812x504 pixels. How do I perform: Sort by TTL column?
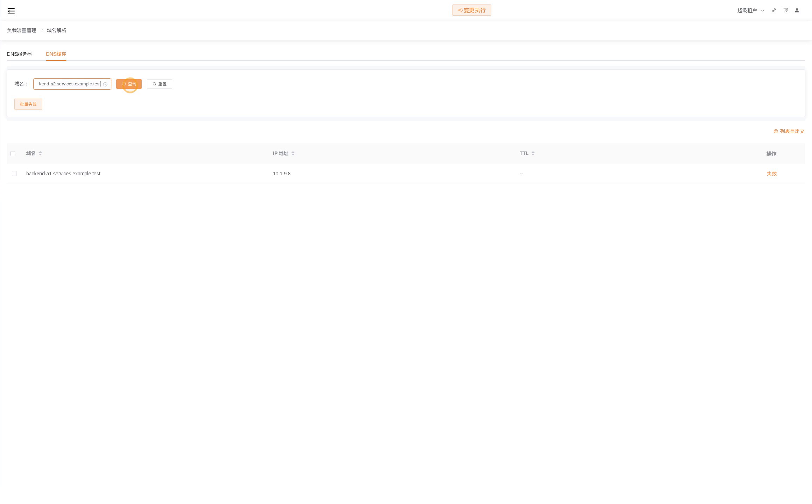(x=533, y=154)
